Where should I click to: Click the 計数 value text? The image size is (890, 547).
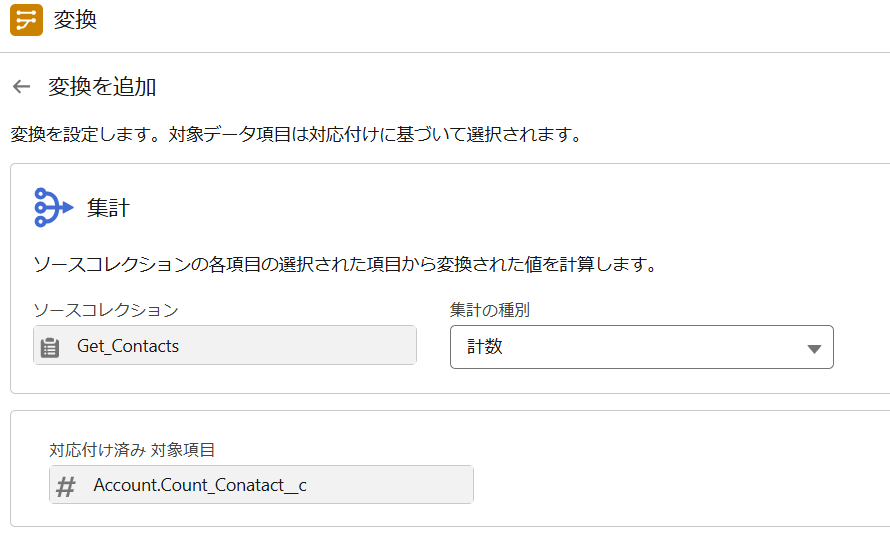(x=485, y=346)
